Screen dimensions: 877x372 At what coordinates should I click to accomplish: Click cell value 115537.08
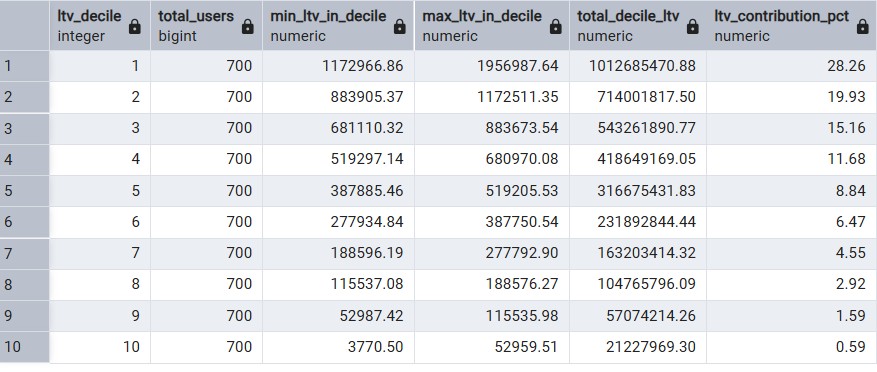pos(367,285)
